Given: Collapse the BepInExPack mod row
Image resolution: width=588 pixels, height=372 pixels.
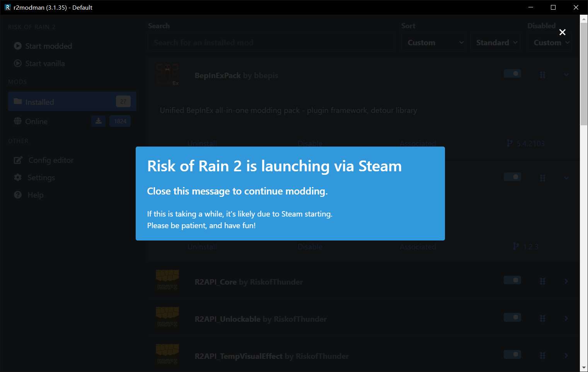Looking at the screenshot, I should [566, 75].
